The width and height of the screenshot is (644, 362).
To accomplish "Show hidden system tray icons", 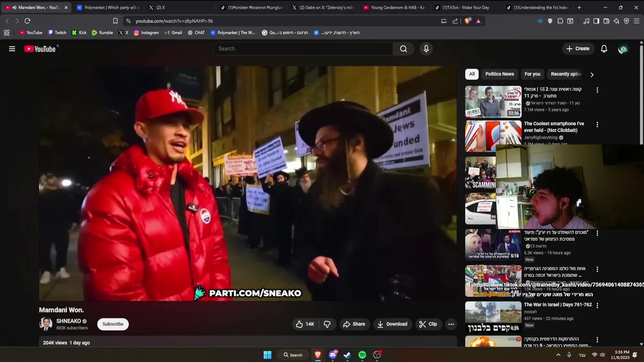I will point(558,355).
